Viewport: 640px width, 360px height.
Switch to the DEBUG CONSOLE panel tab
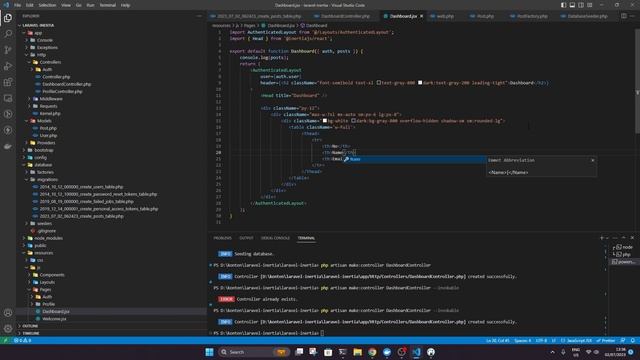click(x=276, y=238)
